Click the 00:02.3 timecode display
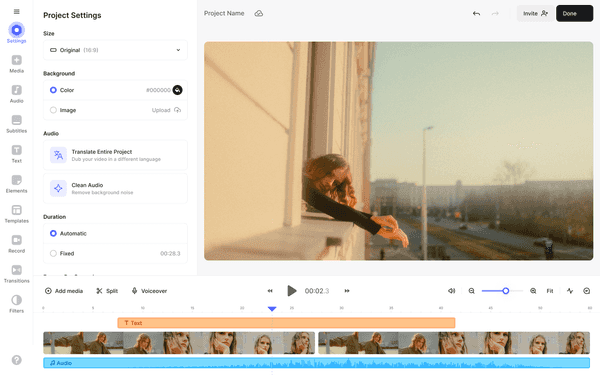Screen dimensions: 600x375 point(317,291)
